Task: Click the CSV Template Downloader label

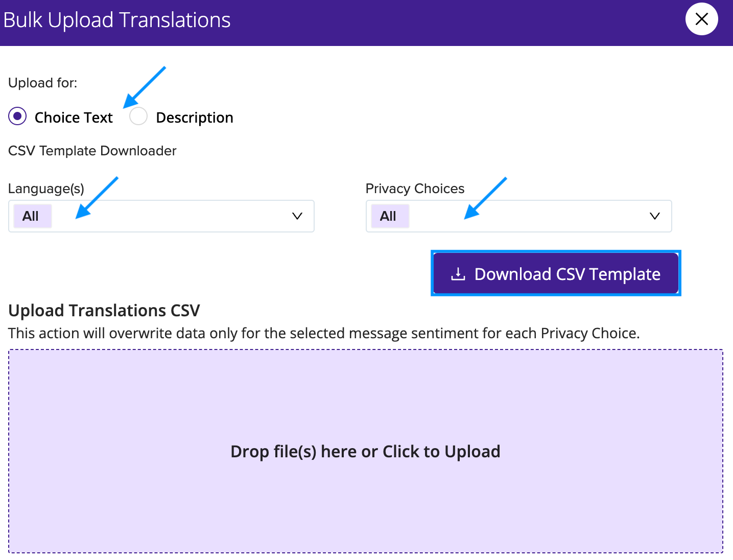Action: tap(92, 151)
